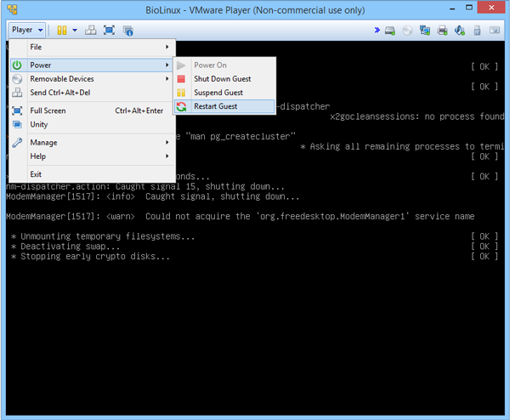Choose Send Ctrl+Alt+Del from the menu
This screenshot has height=420, width=510.
coord(93,93)
